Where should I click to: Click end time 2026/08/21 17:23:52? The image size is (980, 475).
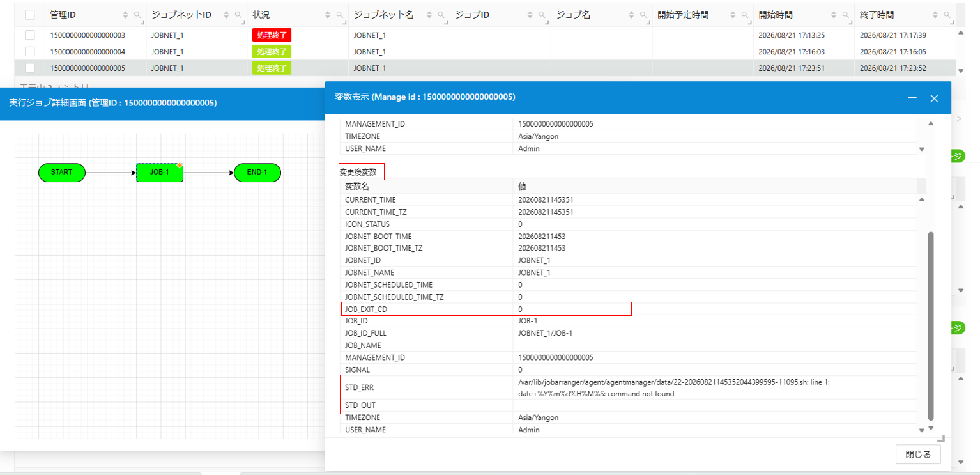pos(892,68)
